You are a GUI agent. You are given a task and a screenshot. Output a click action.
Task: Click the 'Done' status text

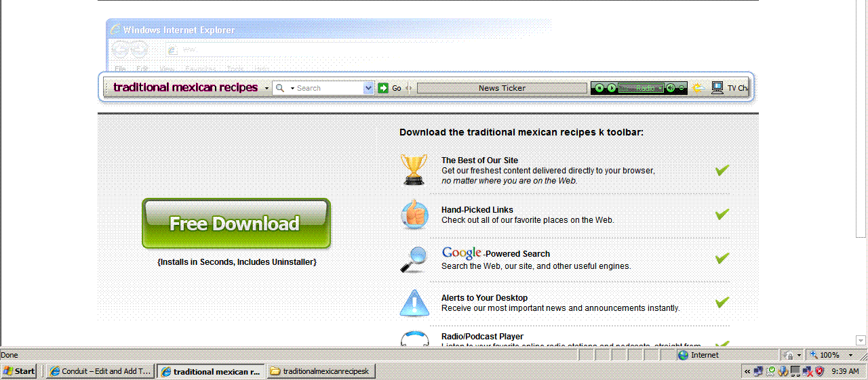[x=9, y=355]
